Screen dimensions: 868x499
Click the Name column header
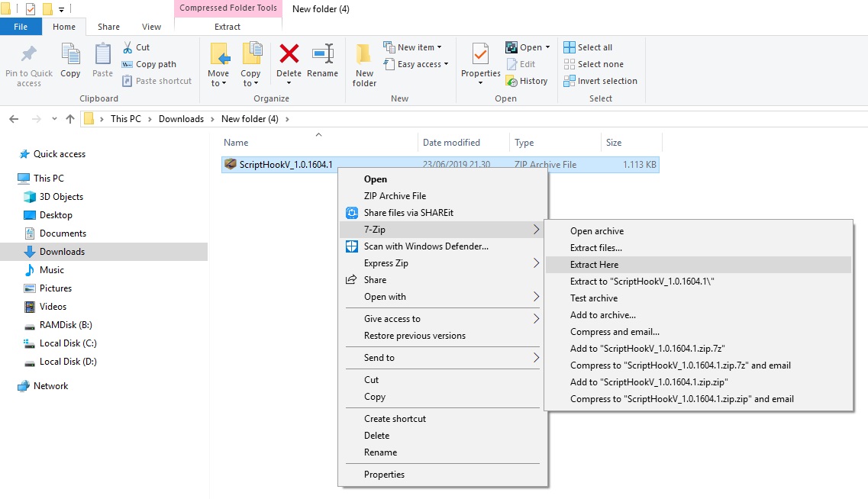pos(319,143)
